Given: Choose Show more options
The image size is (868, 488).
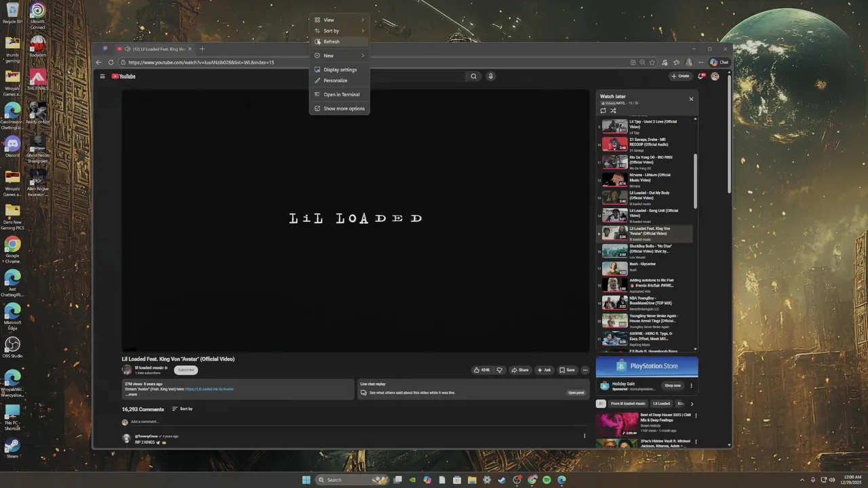Looking at the screenshot, I should (339, 108).
